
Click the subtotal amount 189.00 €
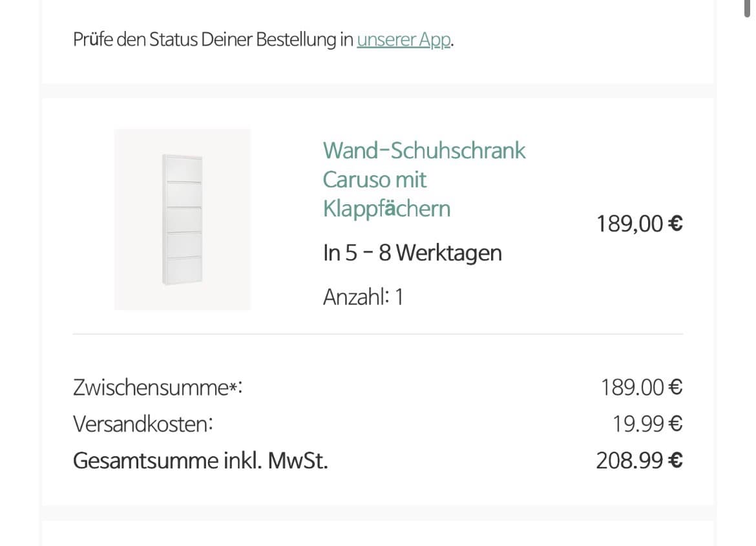pos(641,388)
